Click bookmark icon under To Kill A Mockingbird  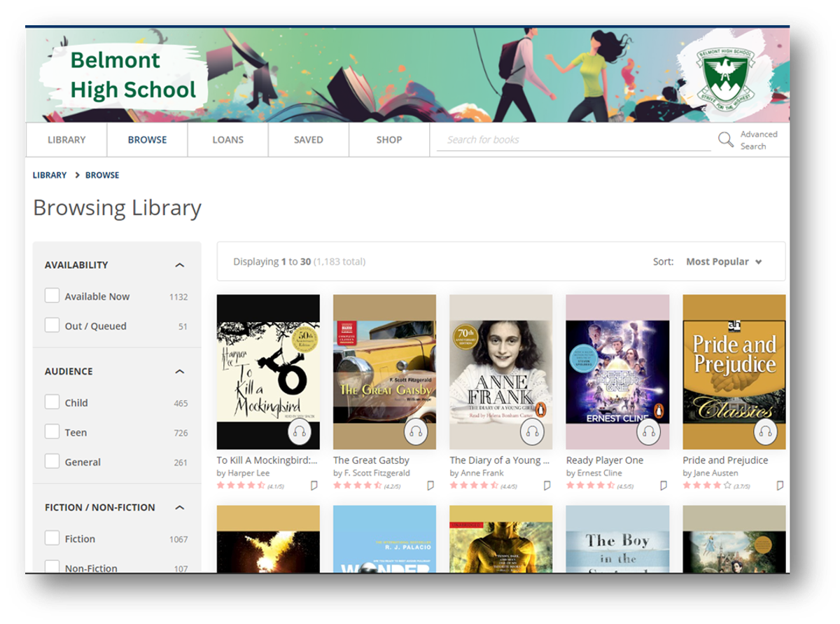tap(314, 485)
